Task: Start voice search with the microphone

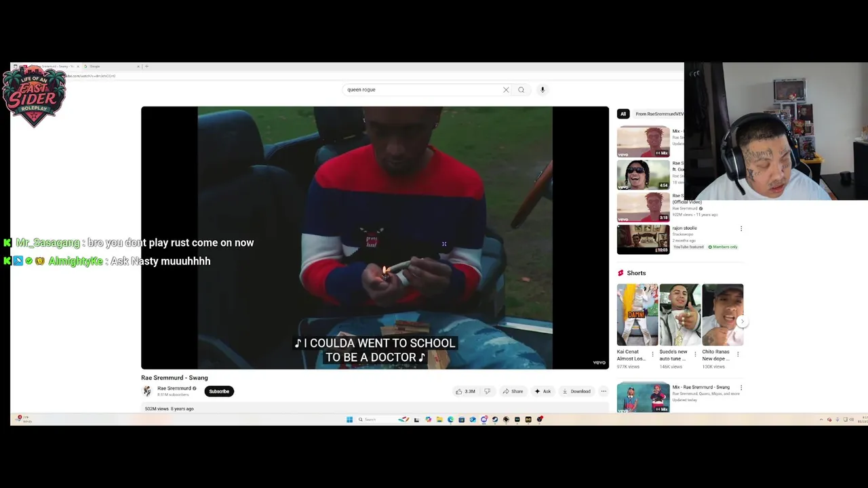Action: coord(542,89)
